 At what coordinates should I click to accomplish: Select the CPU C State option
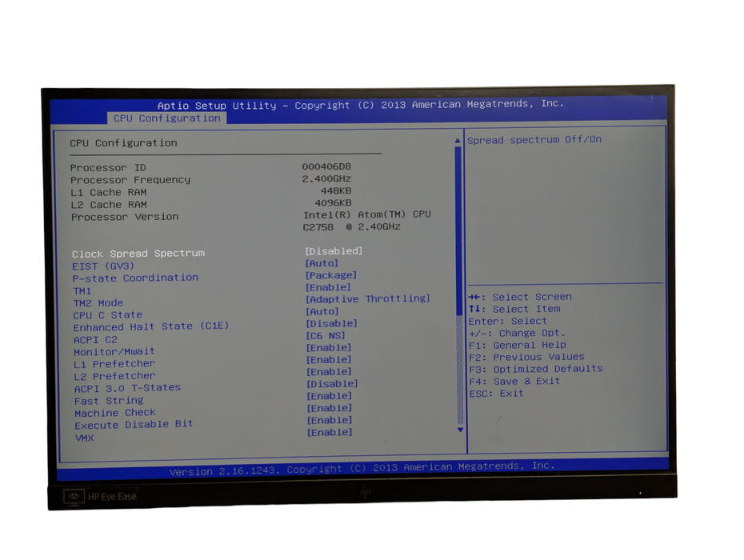108,315
